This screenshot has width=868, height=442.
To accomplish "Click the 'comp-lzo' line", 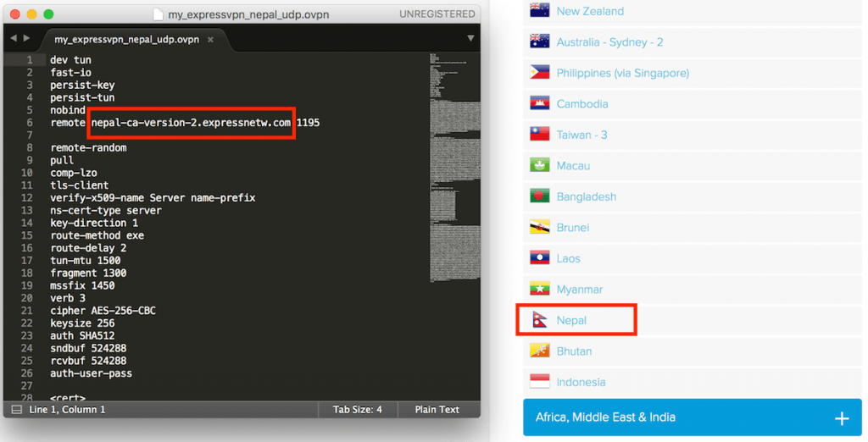I will pos(74,173).
